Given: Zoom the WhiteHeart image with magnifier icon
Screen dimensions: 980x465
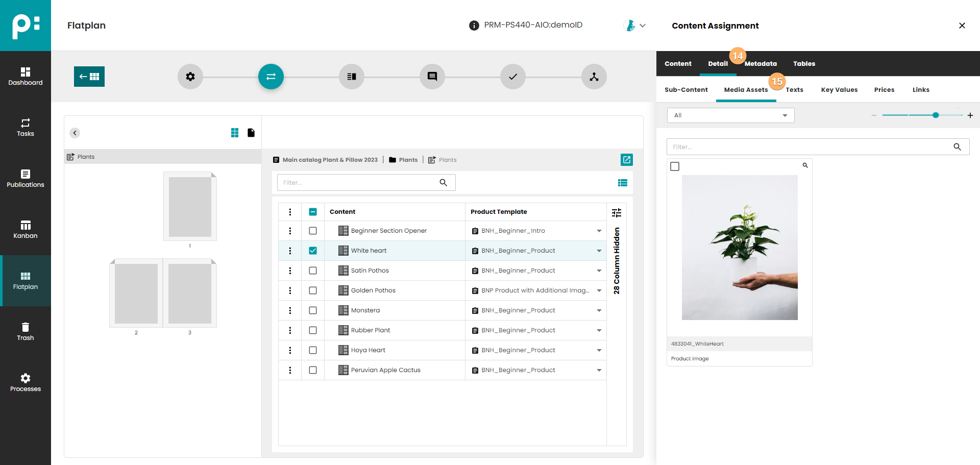Looking at the screenshot, I should [x=805, y=165].
